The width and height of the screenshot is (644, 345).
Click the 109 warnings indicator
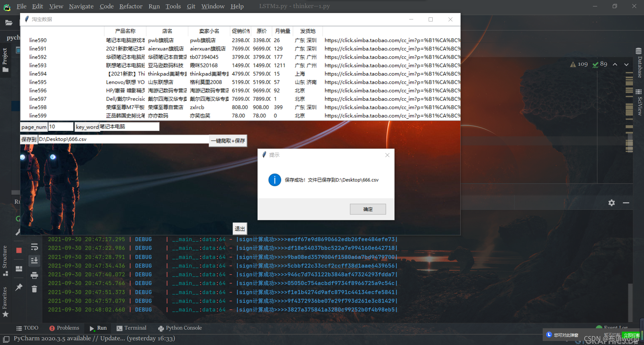point(579,64)
